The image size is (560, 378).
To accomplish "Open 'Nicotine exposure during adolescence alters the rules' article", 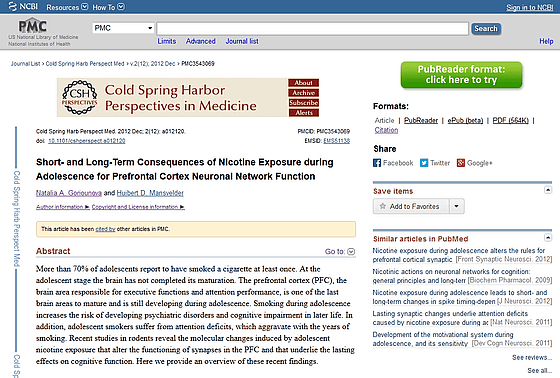I will 459,255.
